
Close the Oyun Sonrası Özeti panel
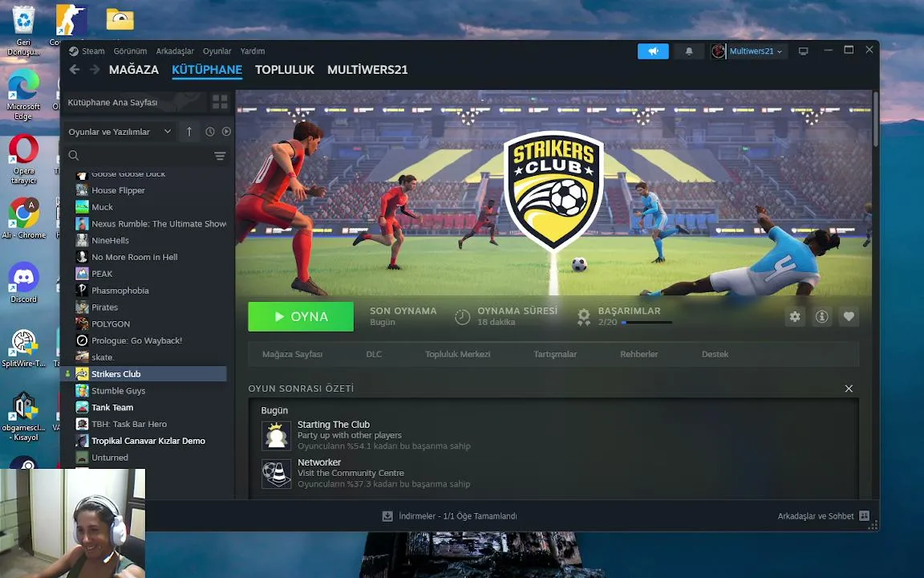(849, 389)
